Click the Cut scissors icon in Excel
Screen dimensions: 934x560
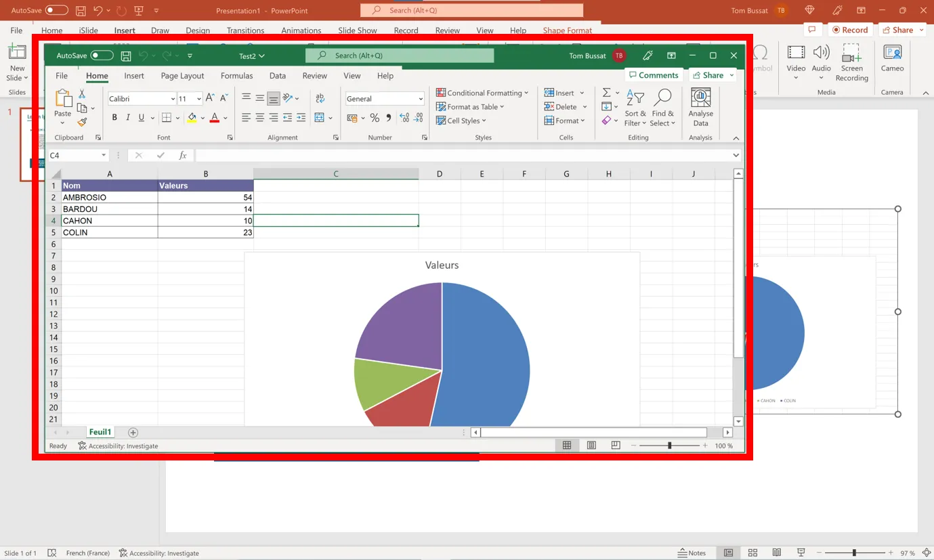point(82,95)
